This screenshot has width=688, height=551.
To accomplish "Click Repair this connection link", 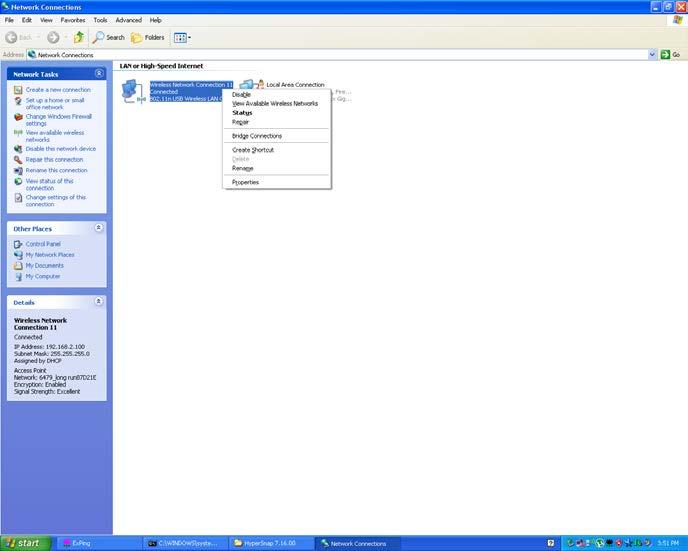I will pos(54,160).
